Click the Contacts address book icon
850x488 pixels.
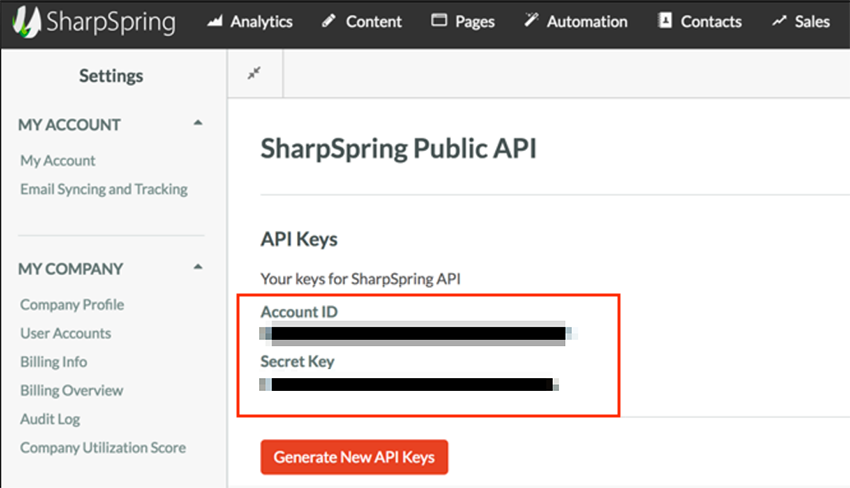click(665, 21)
